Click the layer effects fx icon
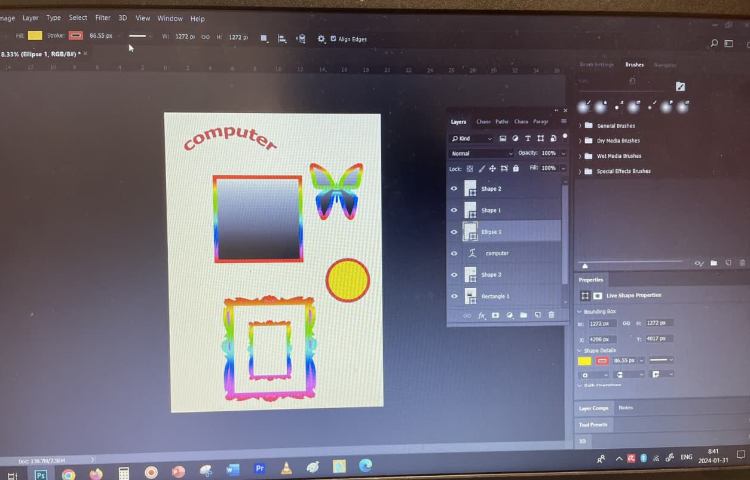750x480 pixels. tap(481, 315)
